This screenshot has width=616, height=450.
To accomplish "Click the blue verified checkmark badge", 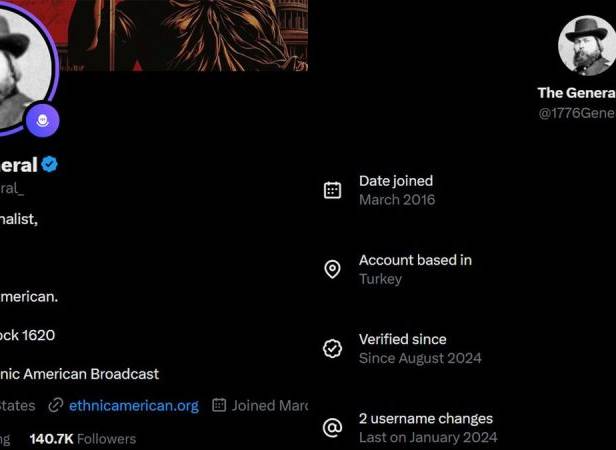I will tap(50, 164).
